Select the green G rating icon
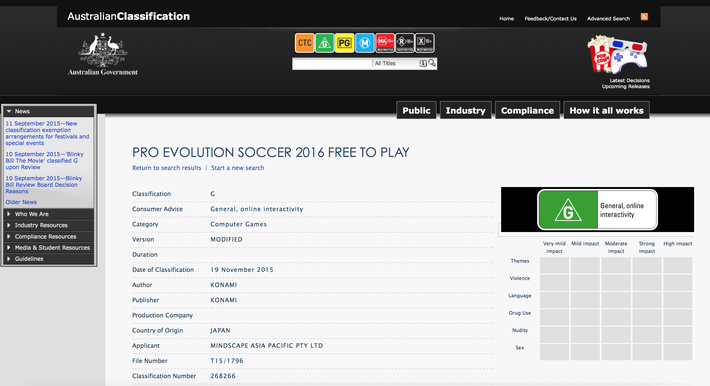Image resolution: width=710 pixels, height=386 pixels. (x=325, y=43)
